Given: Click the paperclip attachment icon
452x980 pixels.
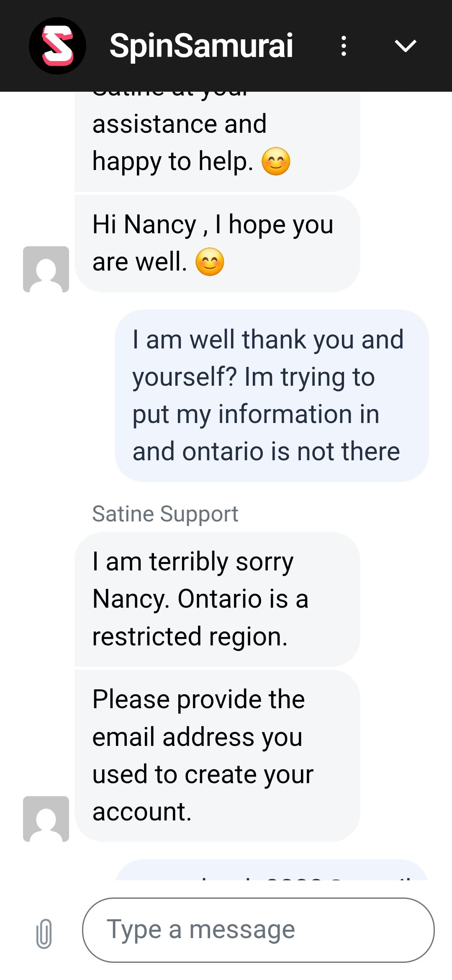Looking at the screenshot, I should [x=44, y=933].
